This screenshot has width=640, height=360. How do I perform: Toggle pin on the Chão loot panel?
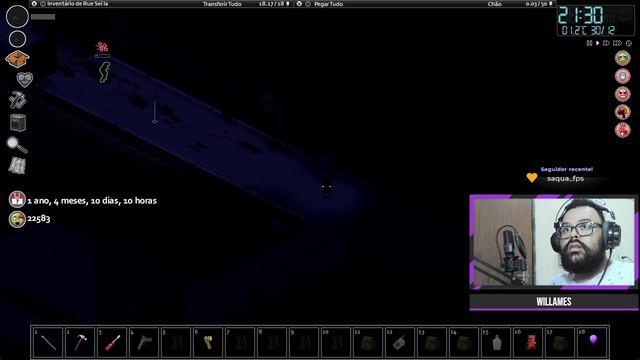(x=551, y=4)
